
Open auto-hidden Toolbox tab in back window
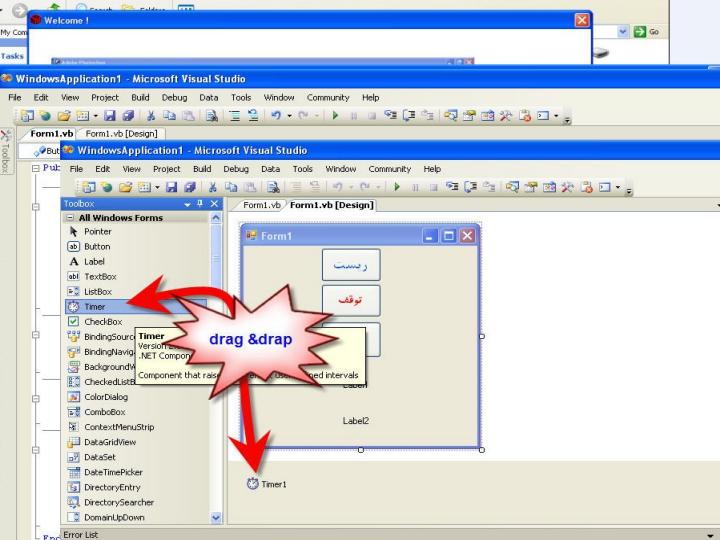6,152
